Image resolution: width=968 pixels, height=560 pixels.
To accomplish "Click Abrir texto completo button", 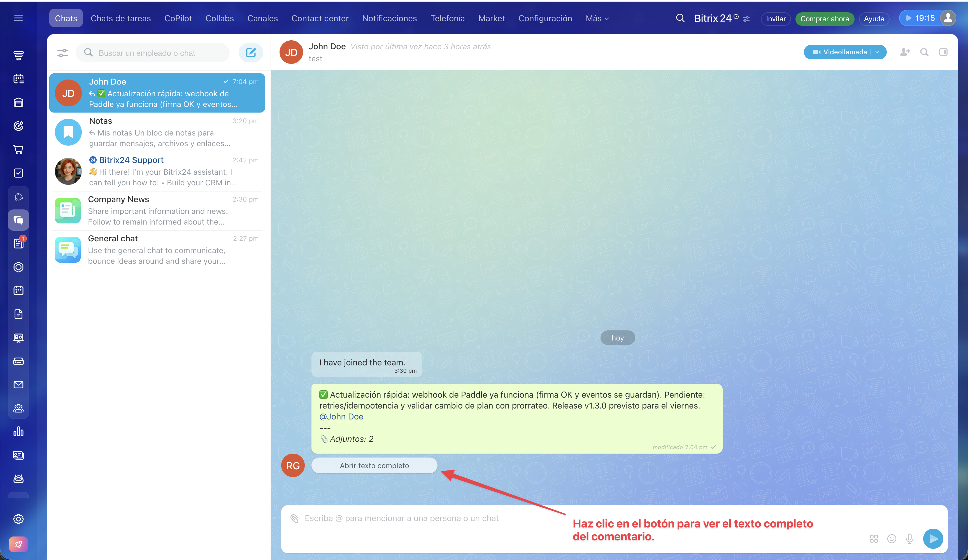I will point(374,466).
